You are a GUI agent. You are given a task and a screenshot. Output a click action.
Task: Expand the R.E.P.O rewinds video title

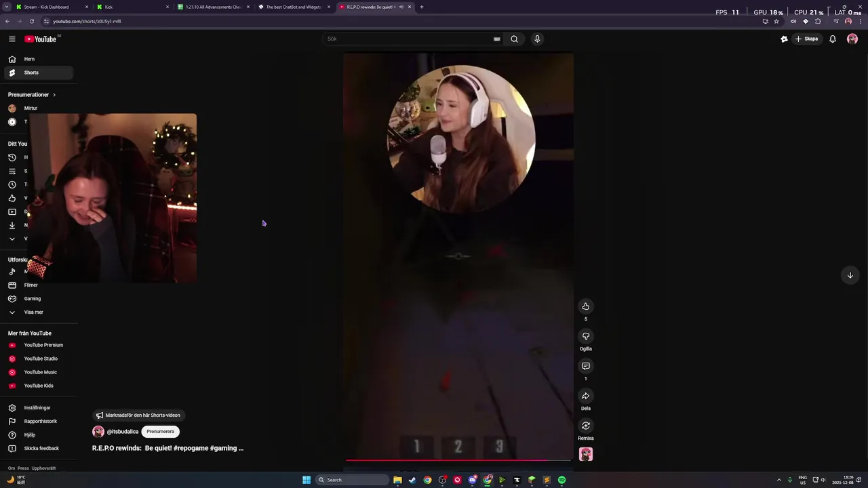pyautogui.click(x=167, y=448)
